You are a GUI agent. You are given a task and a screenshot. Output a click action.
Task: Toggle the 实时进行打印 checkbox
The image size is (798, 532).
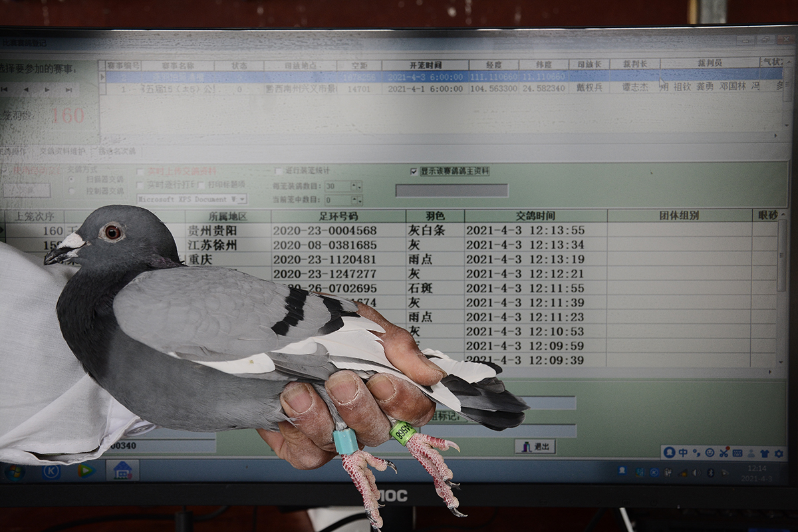pyautogui.click(x=140, y=184)
